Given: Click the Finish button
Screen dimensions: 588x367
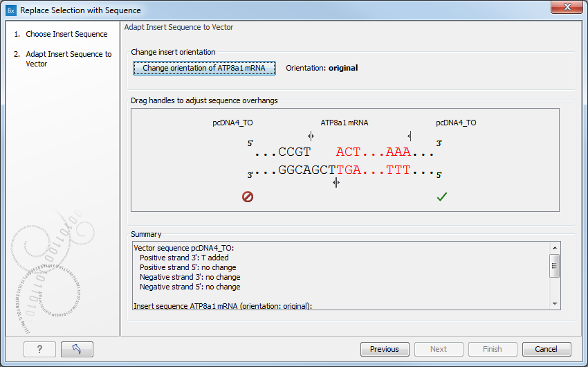Looking at the screenshot, I should [x=493, y=349].
